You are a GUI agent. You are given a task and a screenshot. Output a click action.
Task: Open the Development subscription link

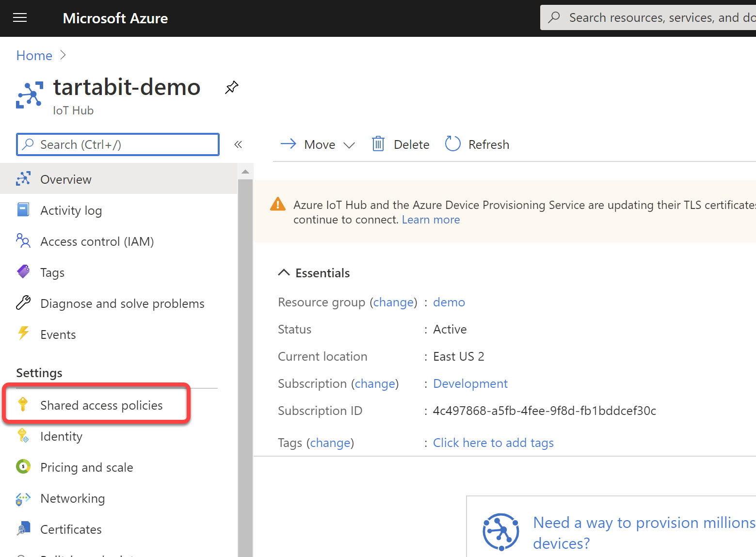tap(470, 383)
